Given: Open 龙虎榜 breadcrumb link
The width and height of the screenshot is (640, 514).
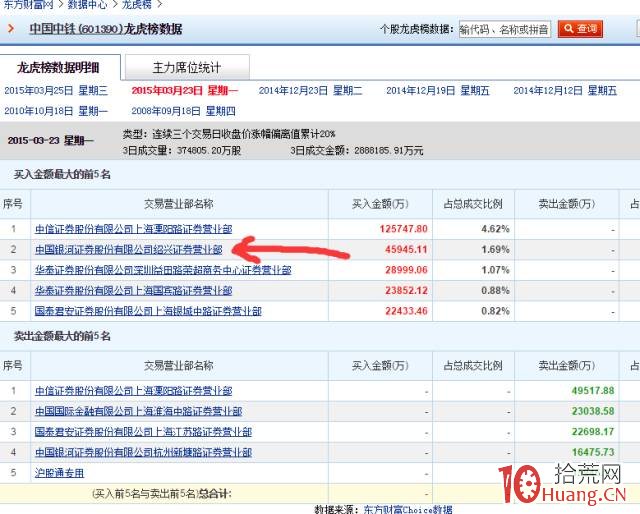Looking at the screenshot, I should [137, 4].
